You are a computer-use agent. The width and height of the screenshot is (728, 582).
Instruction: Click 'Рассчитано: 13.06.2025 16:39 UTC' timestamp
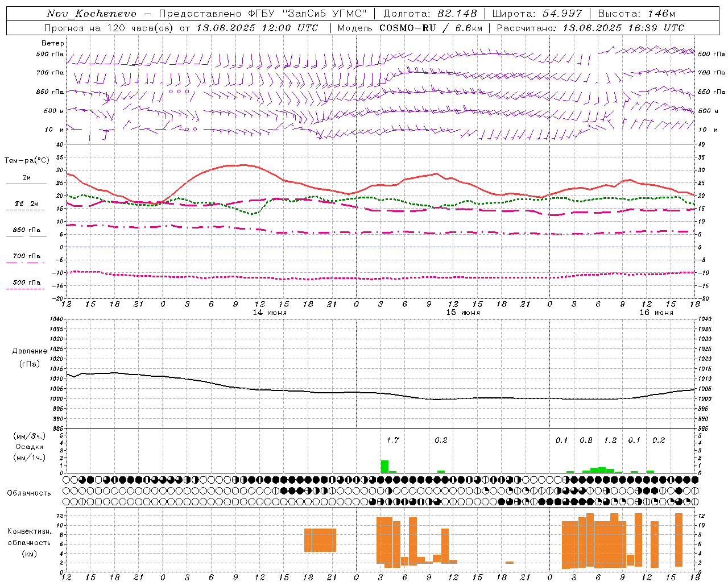(590, 28)
